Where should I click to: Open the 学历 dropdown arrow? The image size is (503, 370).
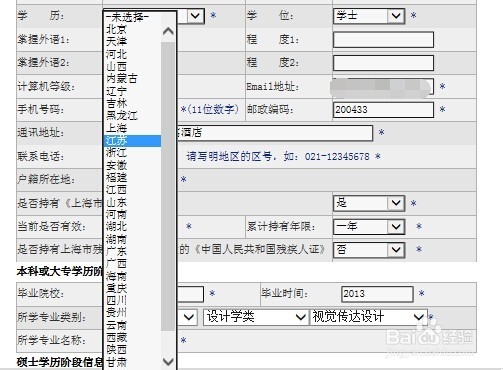pyautogui.click(x=196, y=16)
